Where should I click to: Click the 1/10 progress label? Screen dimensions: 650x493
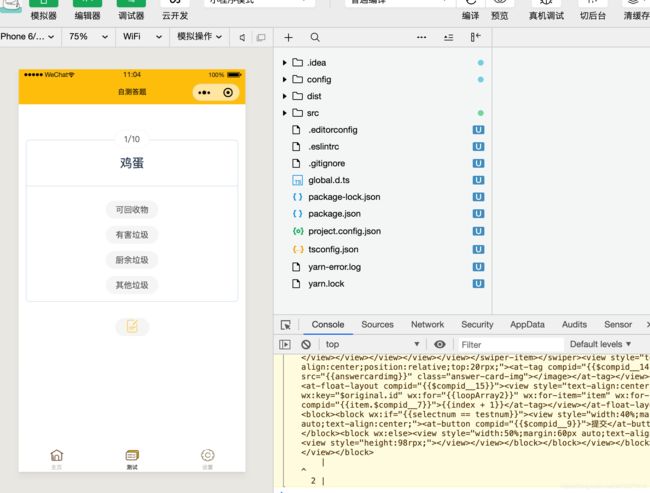click(x=132, y=139)
